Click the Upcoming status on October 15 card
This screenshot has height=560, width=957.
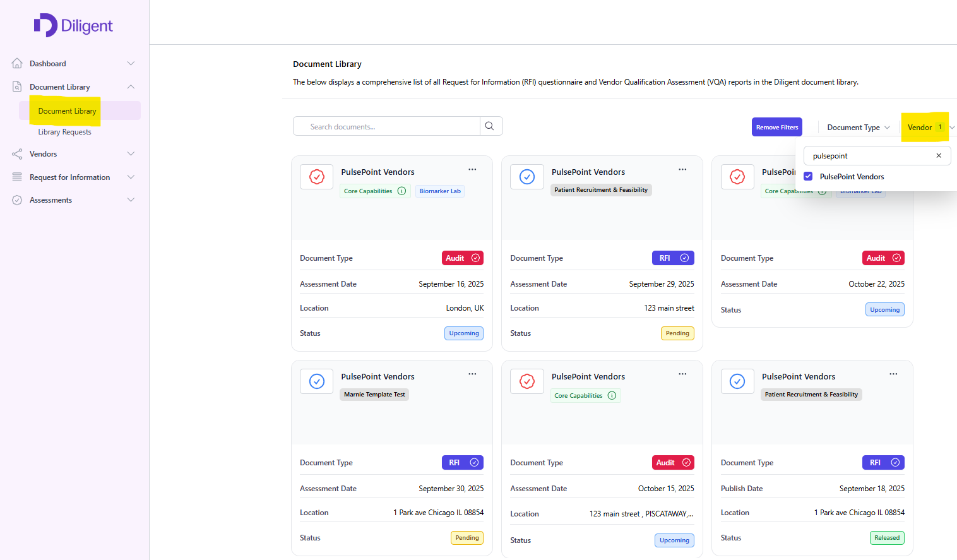[x=674, y=540]
